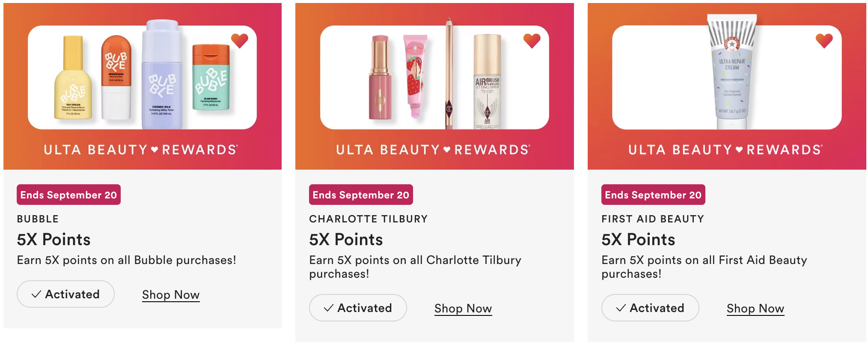Screen dimensions: 868x348
Task: Follow the Shop Now link for Charlotte Tilbury
Action: point(463,309)
